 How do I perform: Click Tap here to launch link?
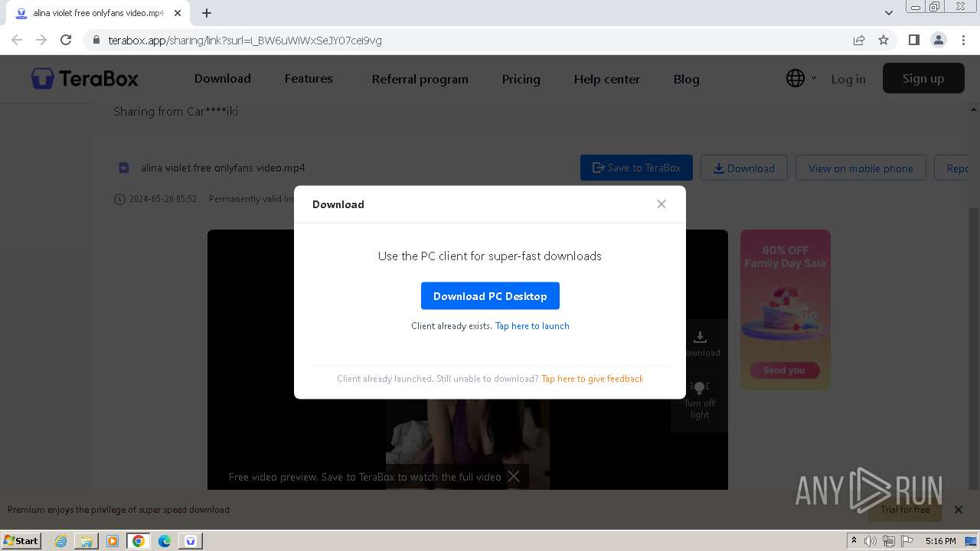tap(532, 326)
